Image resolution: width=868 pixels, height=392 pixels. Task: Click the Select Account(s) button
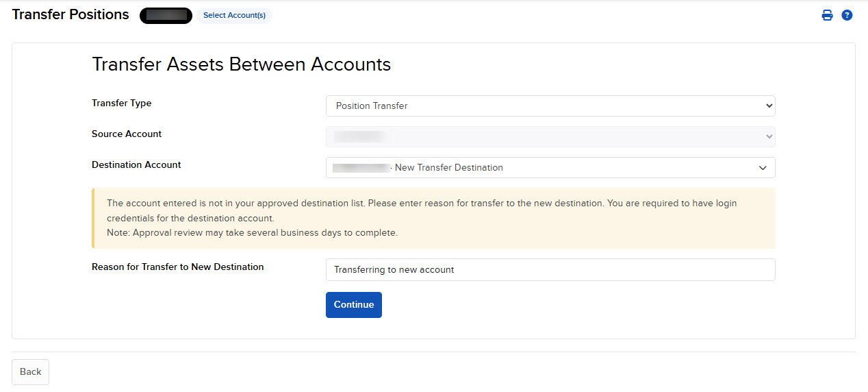pyautogui.click(x=234, y=15)
